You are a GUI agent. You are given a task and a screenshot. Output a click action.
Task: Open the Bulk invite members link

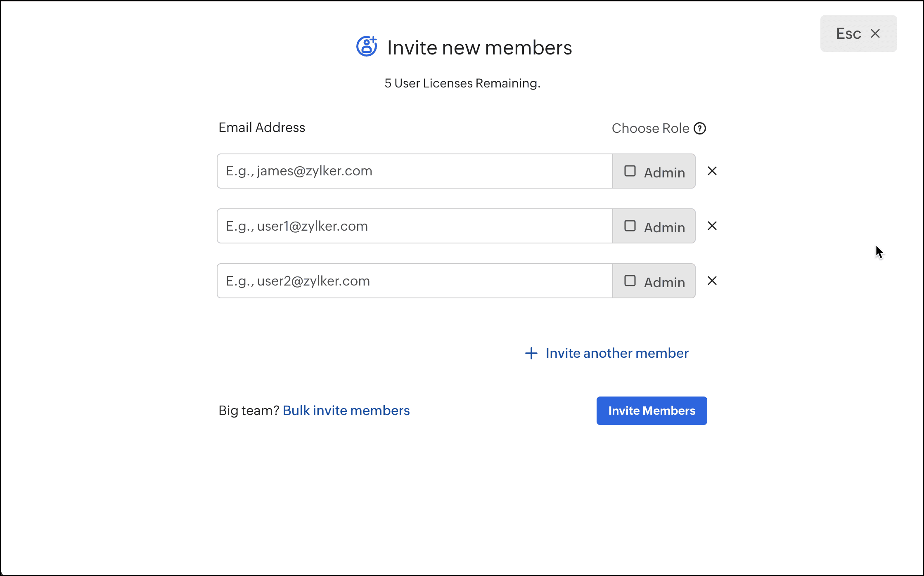click(346, 411)
